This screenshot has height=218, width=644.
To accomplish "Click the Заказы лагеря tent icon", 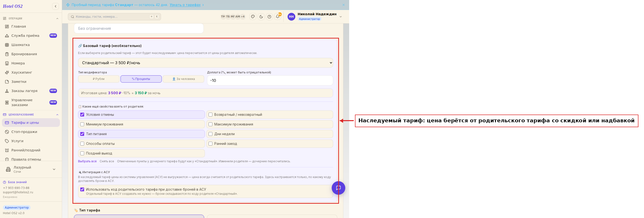I will (7, 91).
